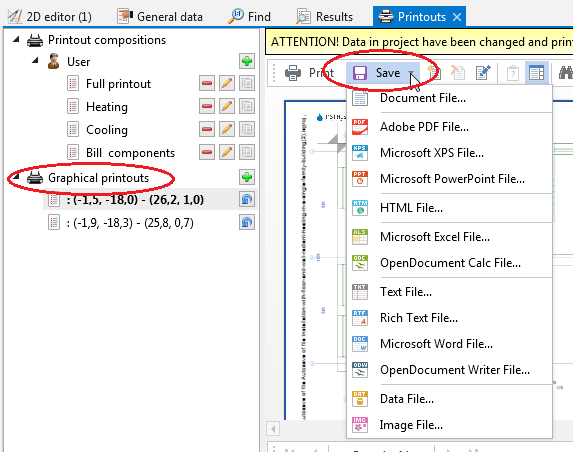Refresh the first graphical printout coordinates entry
Image resolution: width=573 pixels, height=452 pixels.
[x=247, y=200]
